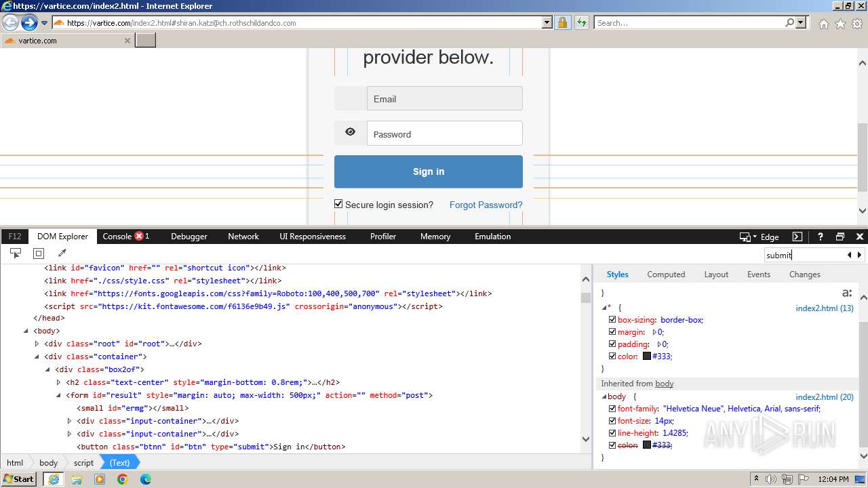Open the browser Home icon

point(823,24)
